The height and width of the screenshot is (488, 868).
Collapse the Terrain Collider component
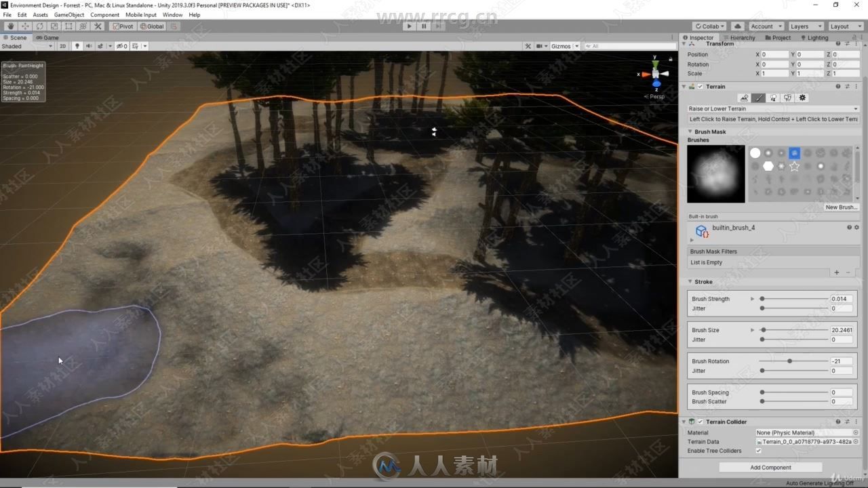pyautogui.click(x=684, y=422)
